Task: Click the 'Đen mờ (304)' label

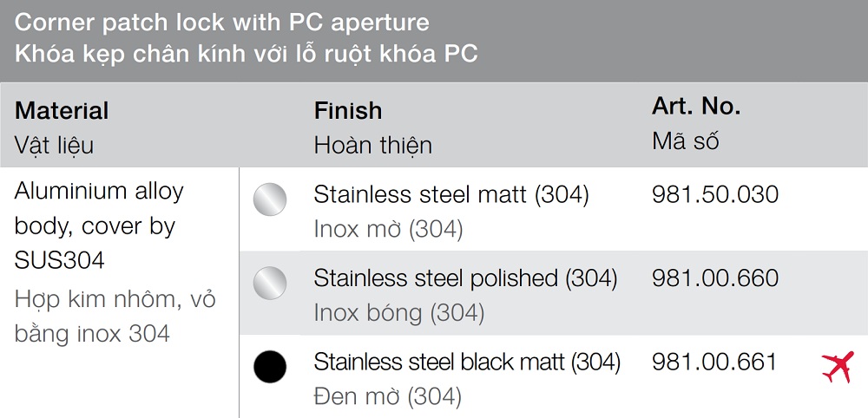Action: coord(387,396)
